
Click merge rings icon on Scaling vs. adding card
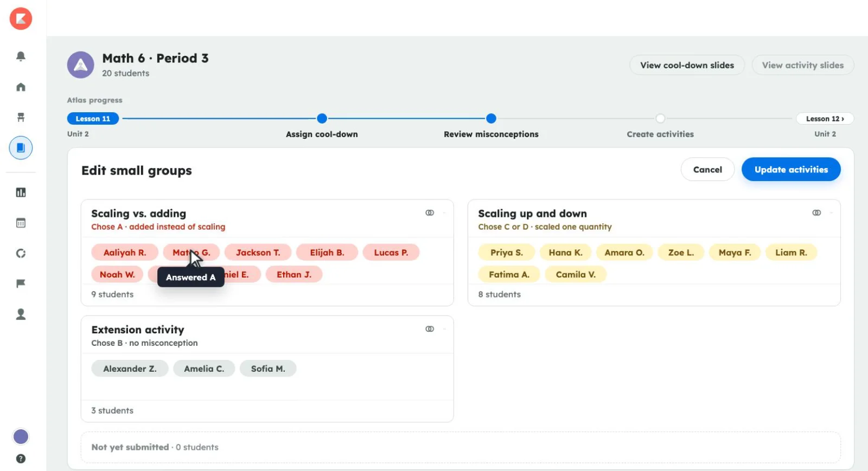click(x=430, y=213)
